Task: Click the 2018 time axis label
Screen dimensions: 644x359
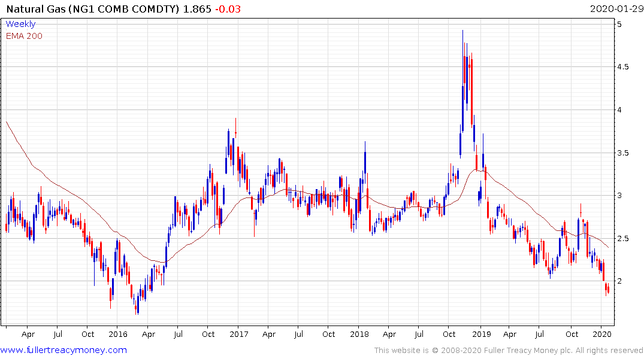Action: click(359, 334)
